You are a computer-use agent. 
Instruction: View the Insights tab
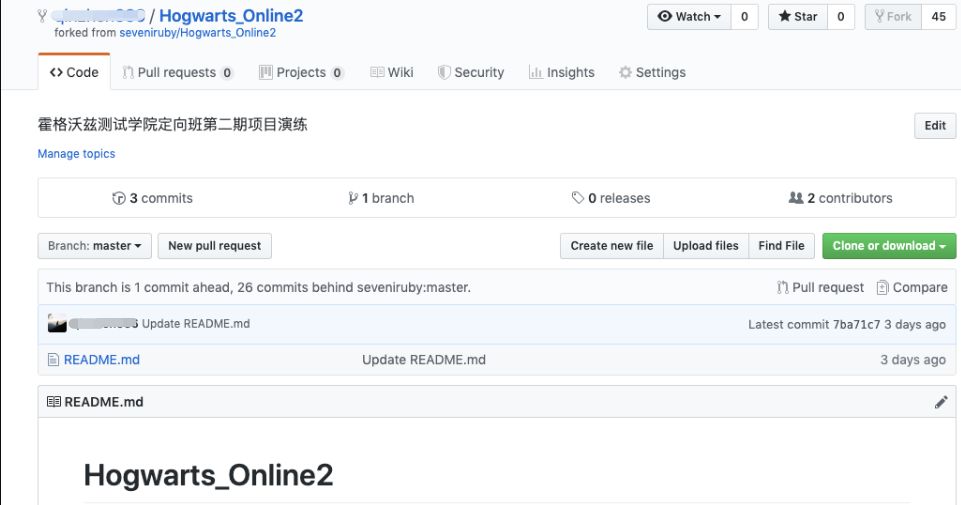(561, 72)
